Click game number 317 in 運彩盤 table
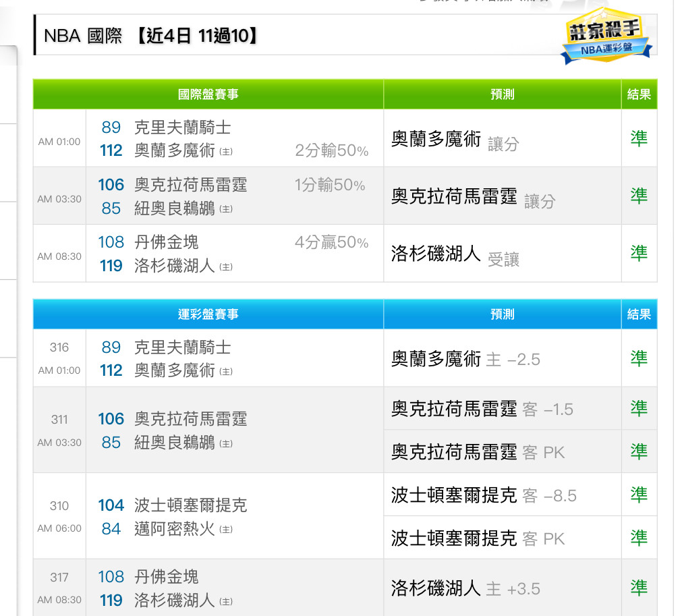Viewport: 682px width, 616px height. (x=59, y=578)
